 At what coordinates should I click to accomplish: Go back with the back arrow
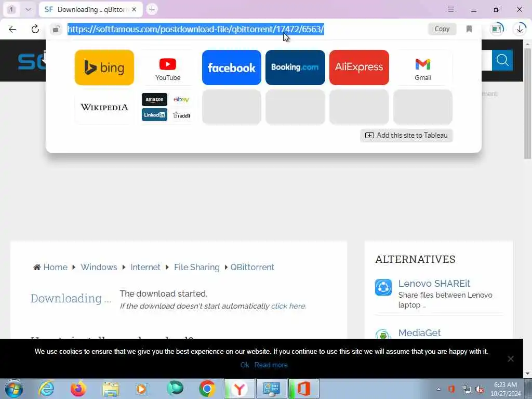pos(12,29)
